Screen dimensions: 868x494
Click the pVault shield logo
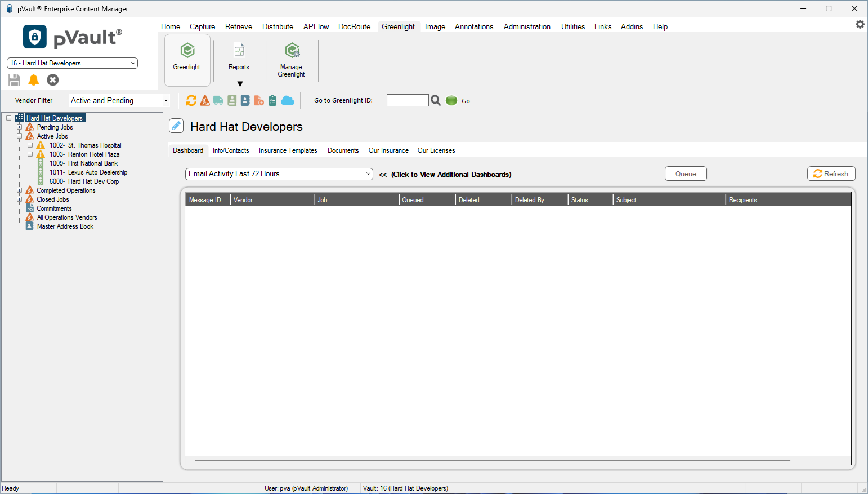pyautogui.click(x=35, y=37)
